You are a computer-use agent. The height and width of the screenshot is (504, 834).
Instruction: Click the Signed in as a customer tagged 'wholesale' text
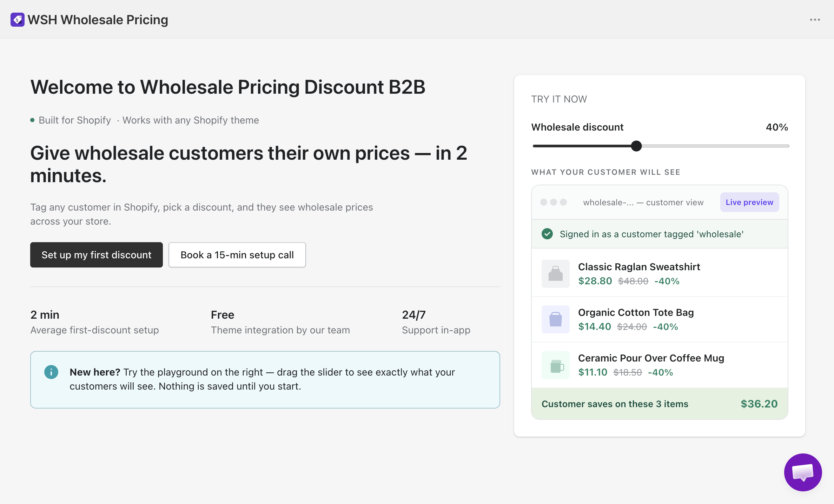651,234
